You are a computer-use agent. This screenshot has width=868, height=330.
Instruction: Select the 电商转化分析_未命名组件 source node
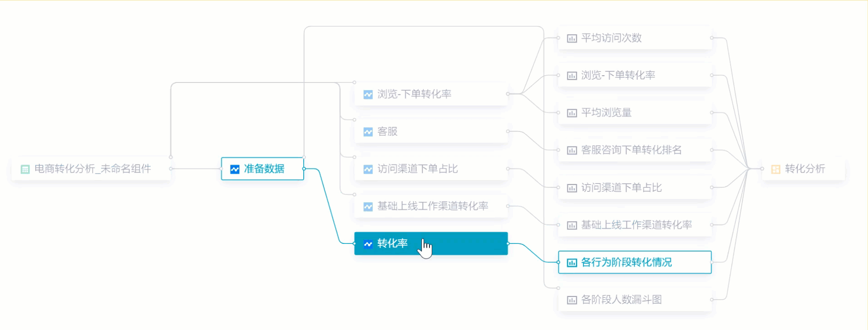point(92,169)
